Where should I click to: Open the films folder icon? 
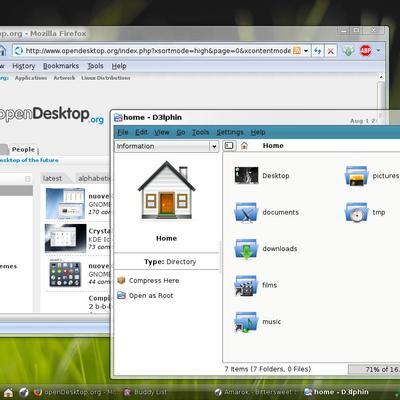point(246,285)
